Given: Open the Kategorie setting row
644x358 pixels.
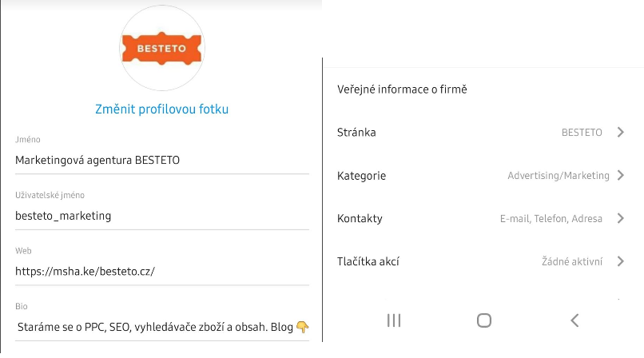Looking at the screenshot, I should [x=480, y=175].
